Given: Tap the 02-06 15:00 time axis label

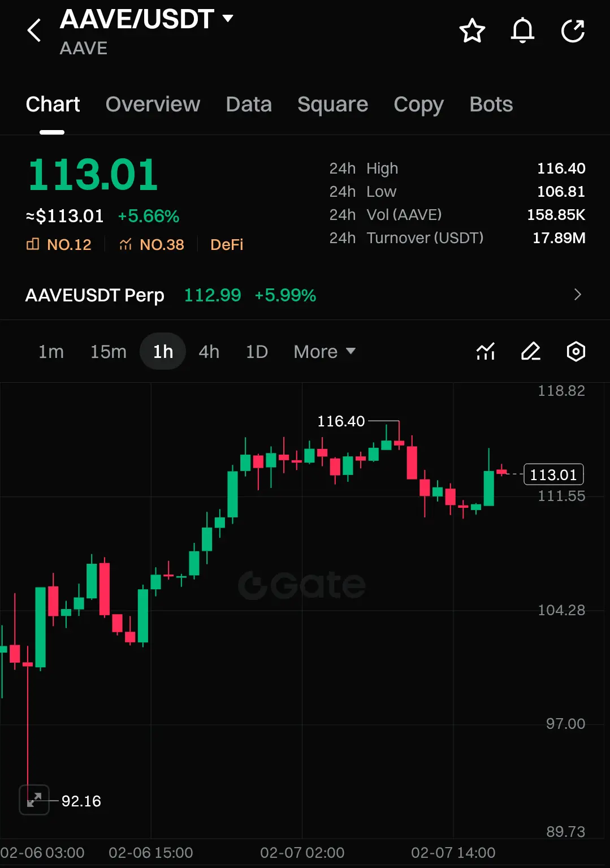Looking at the screenshot, I should [150, 853].
